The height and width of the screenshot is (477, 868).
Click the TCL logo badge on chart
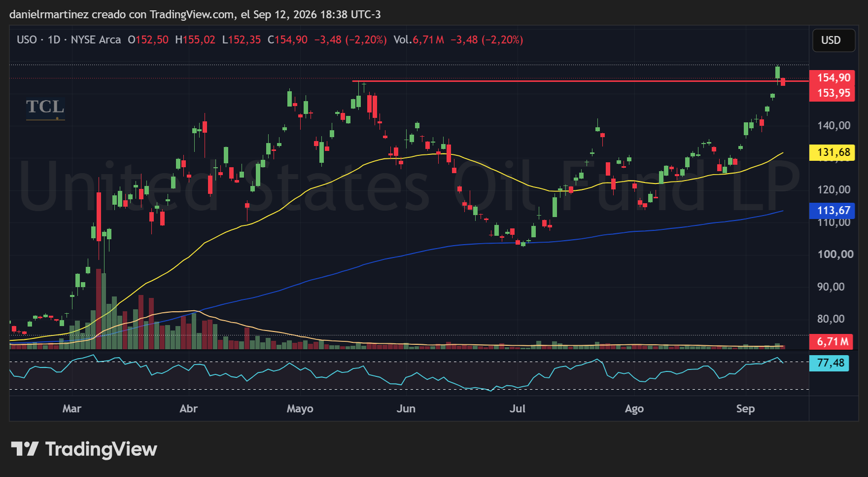pos(45,108)
